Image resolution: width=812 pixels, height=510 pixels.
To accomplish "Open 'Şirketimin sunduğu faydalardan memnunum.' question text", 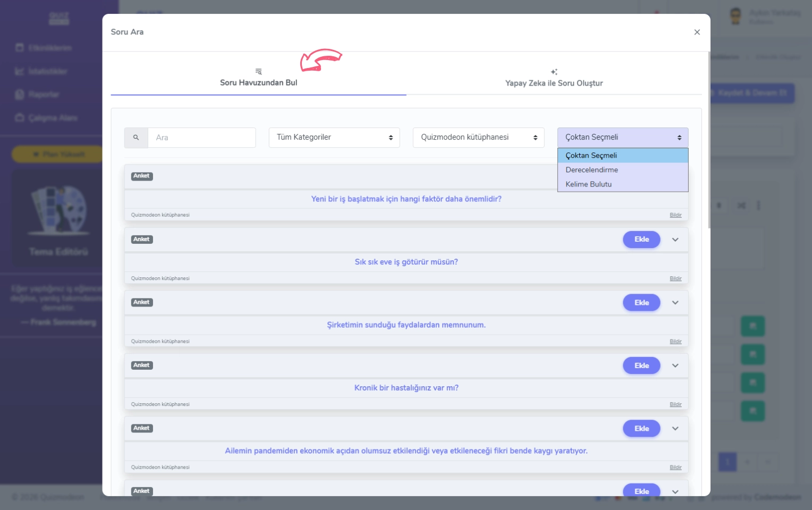I will (406, 325).
